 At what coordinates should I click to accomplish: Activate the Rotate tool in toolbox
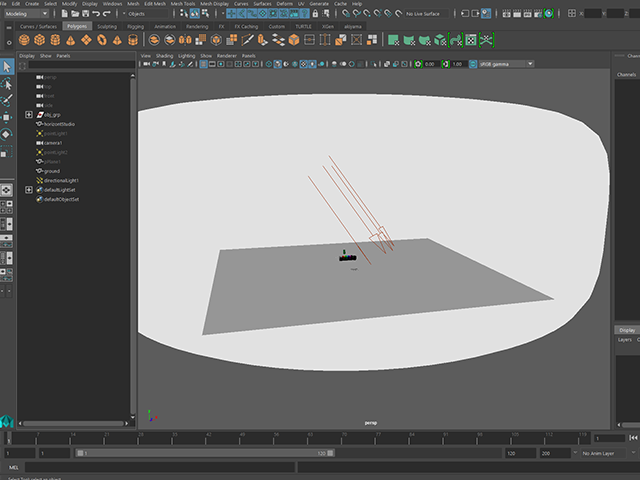pyautogui.click(x=7, y=134)
